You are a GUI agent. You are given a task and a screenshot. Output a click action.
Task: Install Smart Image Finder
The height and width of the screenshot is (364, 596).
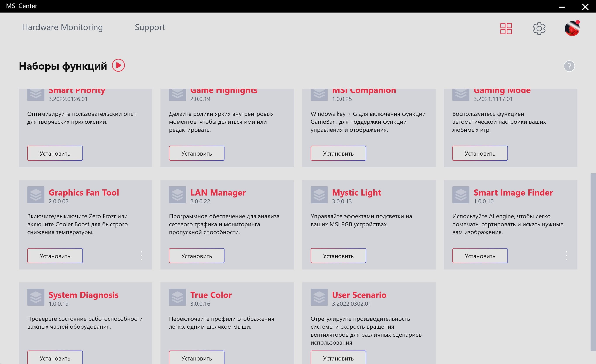(x=480, y=256)
